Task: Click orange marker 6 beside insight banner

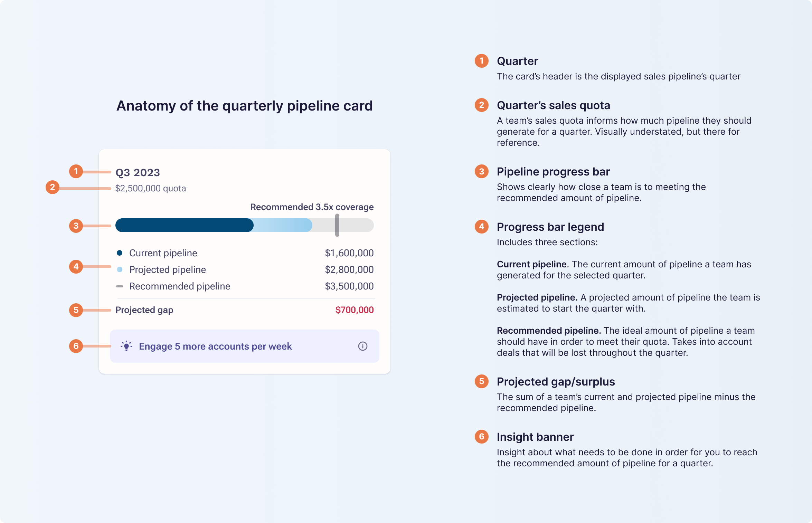Action: pyautogui.click(x=76, y=346)
